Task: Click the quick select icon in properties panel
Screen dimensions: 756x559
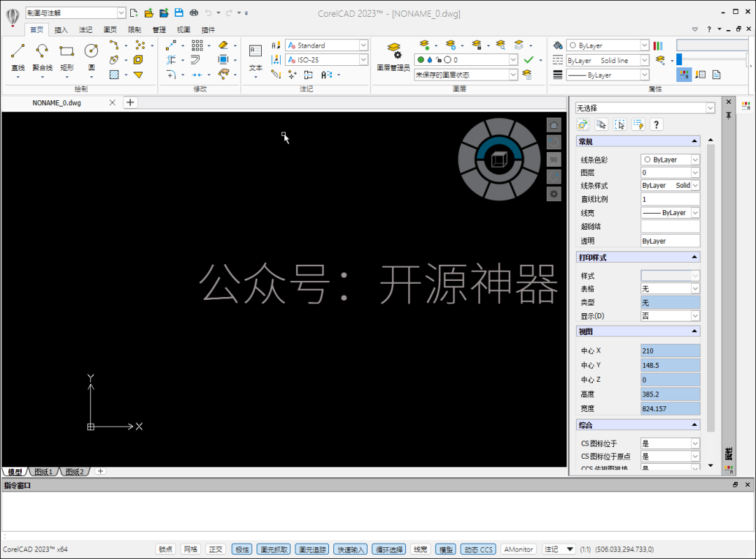Action: (x=638, y=125)
